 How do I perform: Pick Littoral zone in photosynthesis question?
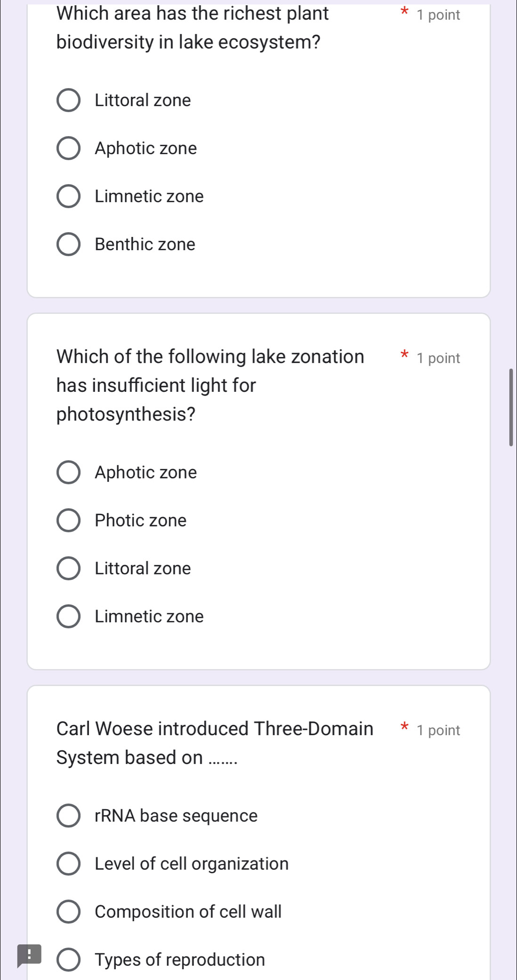tap(68, 568)
